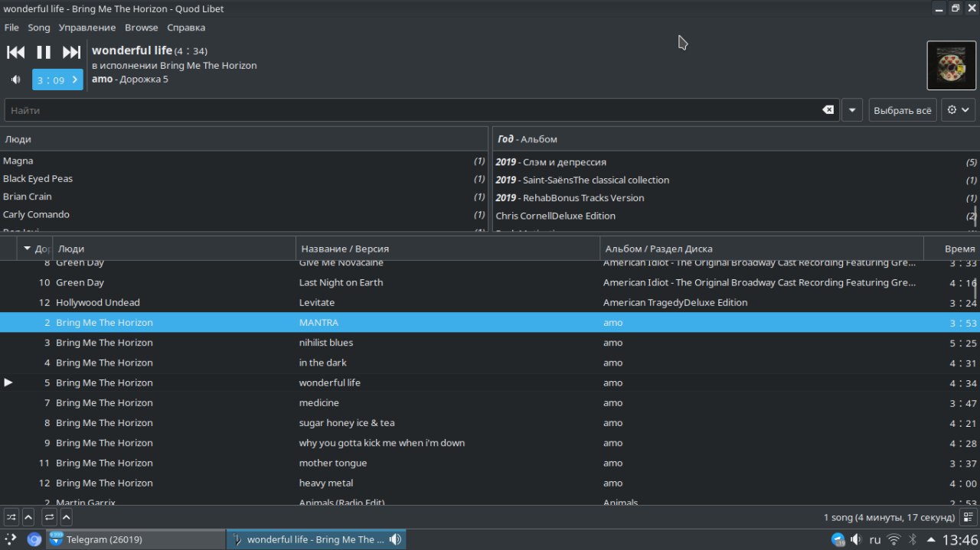Clear the search field with the erase icon
Image resolution: width=980 pixels, height=550 pixels.
[x=828, y=110]
